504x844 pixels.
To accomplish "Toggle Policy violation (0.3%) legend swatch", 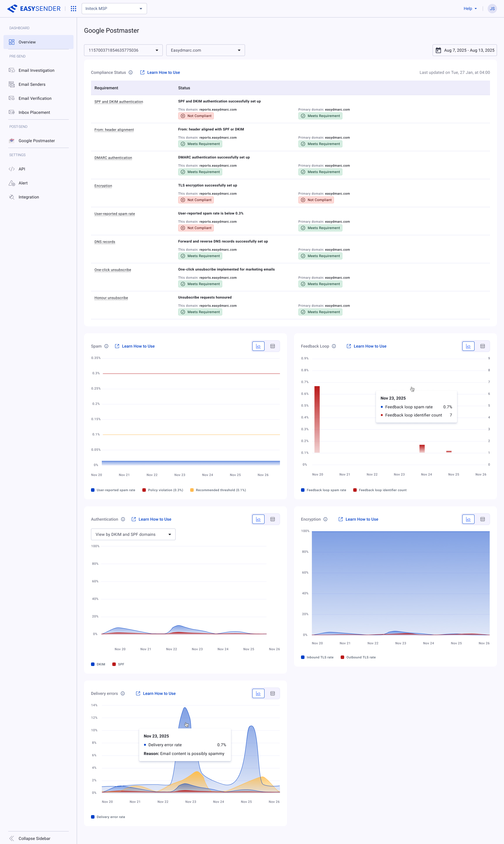I will click(144, 490).
